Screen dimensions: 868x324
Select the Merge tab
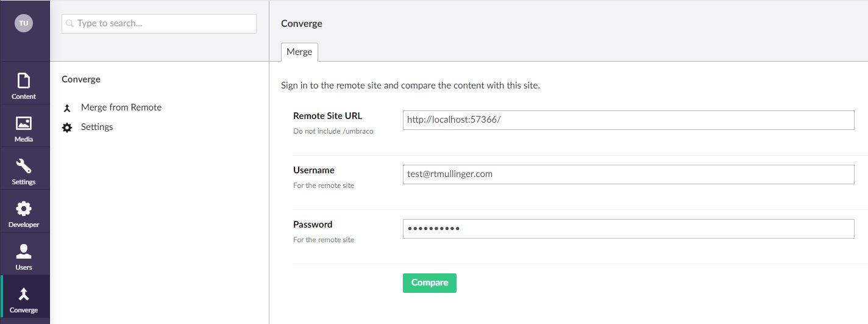point(299,52)
